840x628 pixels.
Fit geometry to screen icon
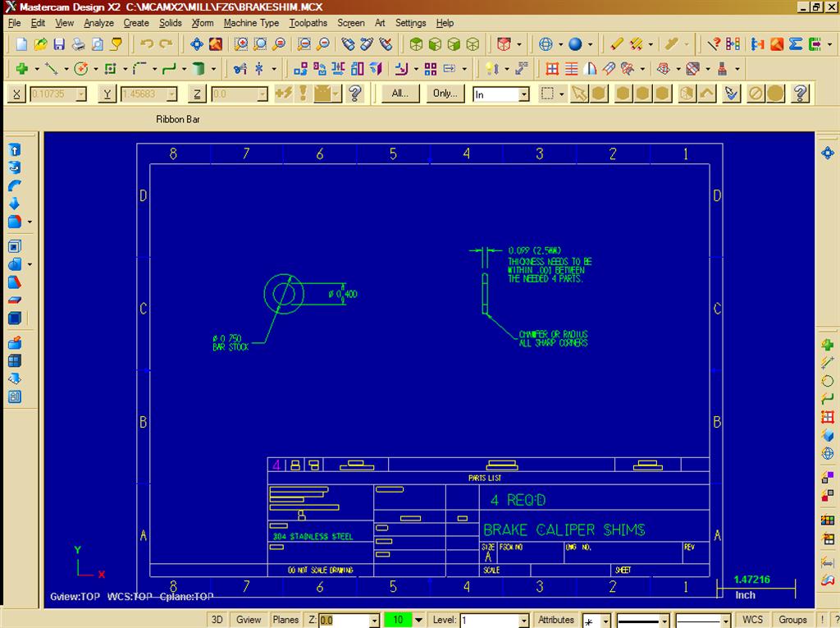197,44
